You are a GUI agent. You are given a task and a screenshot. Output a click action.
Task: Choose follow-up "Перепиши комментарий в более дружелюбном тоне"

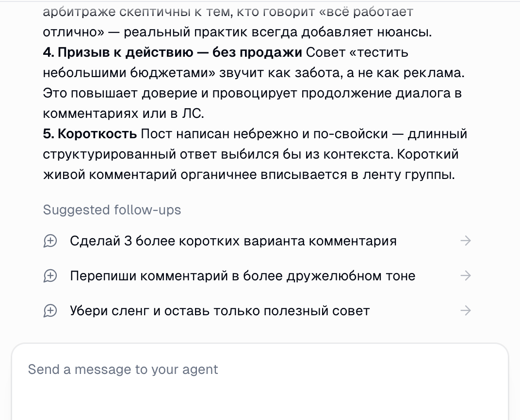coord(243,276)
